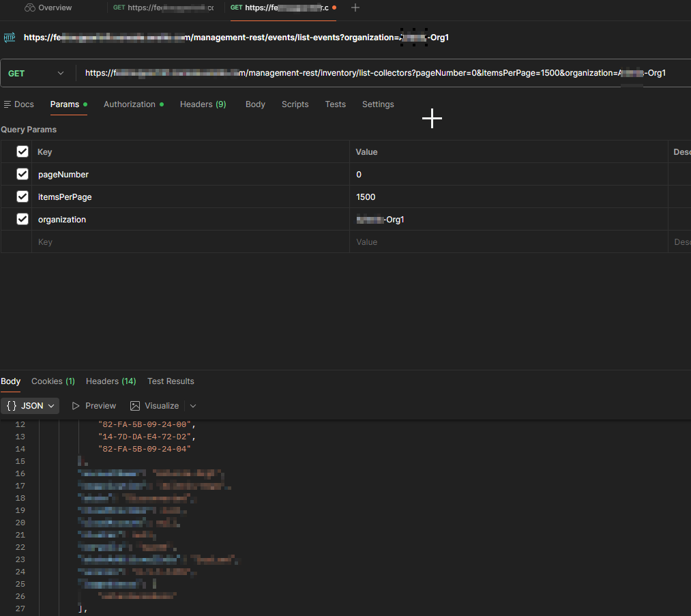The image size is (691, 616).
Task: Uncheck the itemsPerPage parameter checkbox
Action: click(x=23, y=196)
